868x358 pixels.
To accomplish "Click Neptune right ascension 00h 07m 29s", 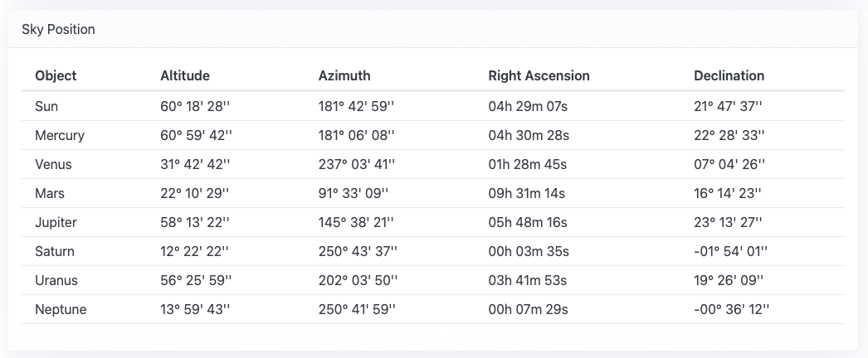I will point(528,310).
